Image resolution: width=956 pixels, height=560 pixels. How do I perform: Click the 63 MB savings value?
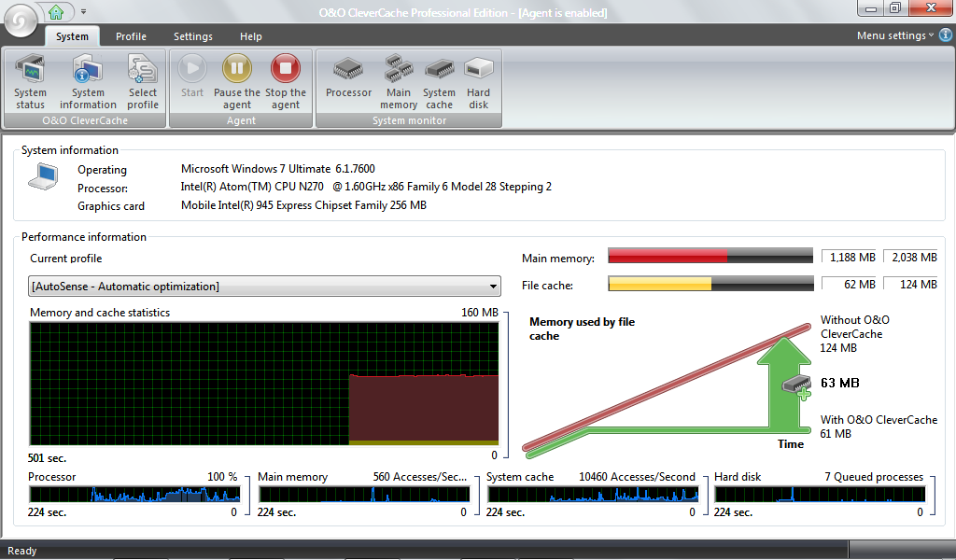pos(839,383)
